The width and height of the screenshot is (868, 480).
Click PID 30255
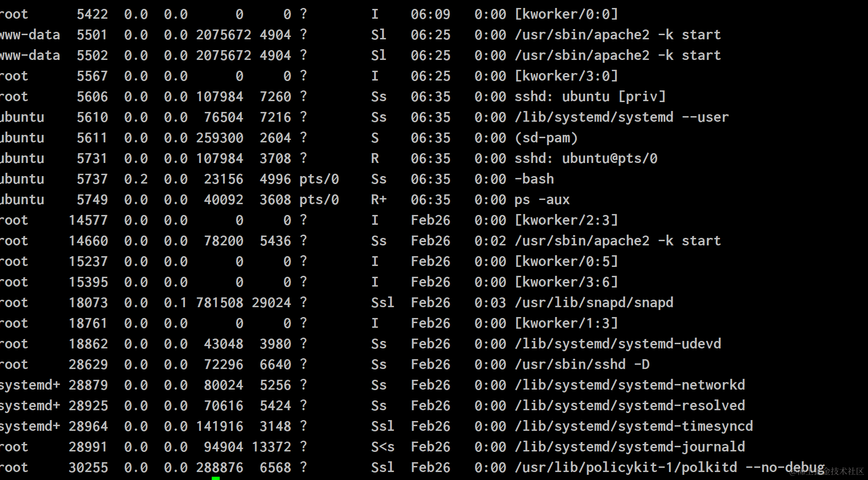click(89, 467)
